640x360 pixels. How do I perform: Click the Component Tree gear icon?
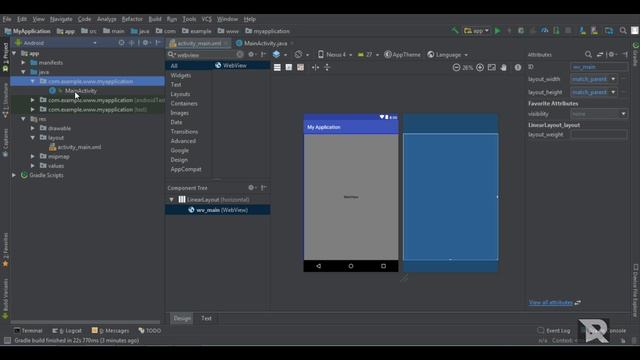[251, 187]
